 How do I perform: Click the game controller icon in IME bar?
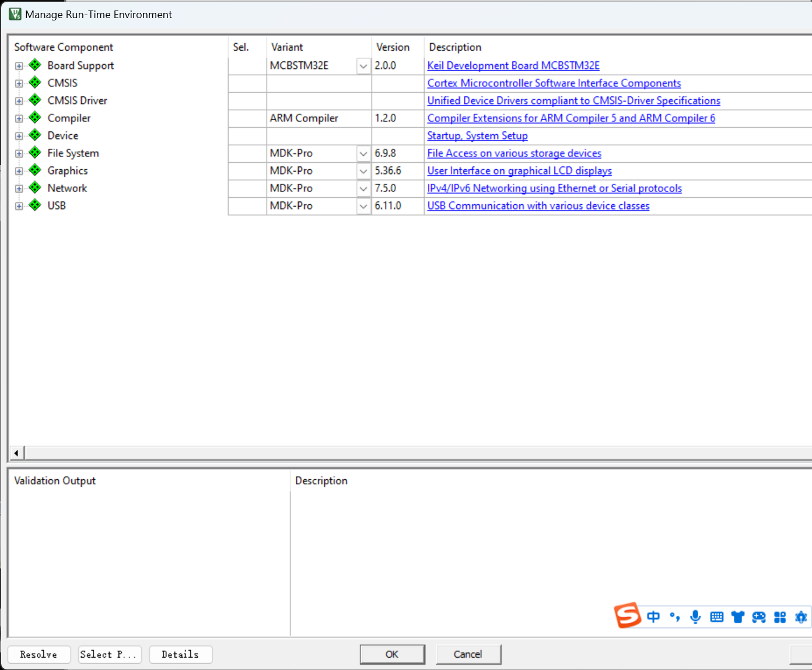pyautogui.click(x=759, y=617)
